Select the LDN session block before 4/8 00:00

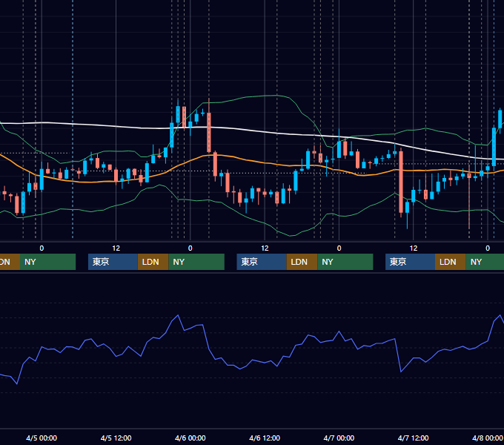click(451, 262)
